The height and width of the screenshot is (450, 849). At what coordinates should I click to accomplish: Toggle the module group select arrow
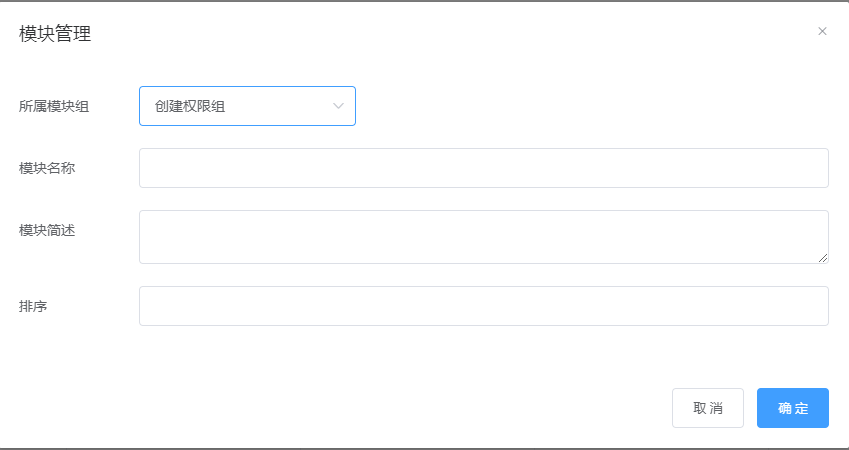click(x=338, y=106)
